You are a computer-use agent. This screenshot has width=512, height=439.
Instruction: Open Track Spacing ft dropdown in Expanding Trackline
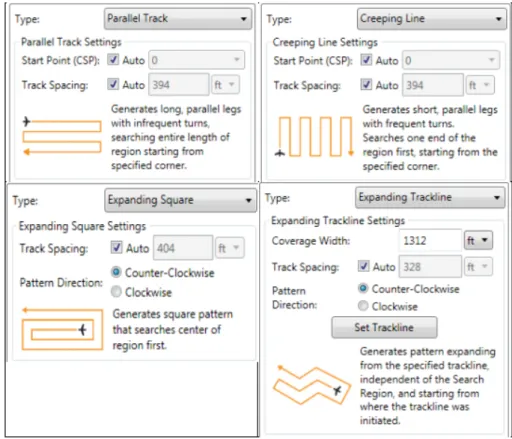(478, 267)
